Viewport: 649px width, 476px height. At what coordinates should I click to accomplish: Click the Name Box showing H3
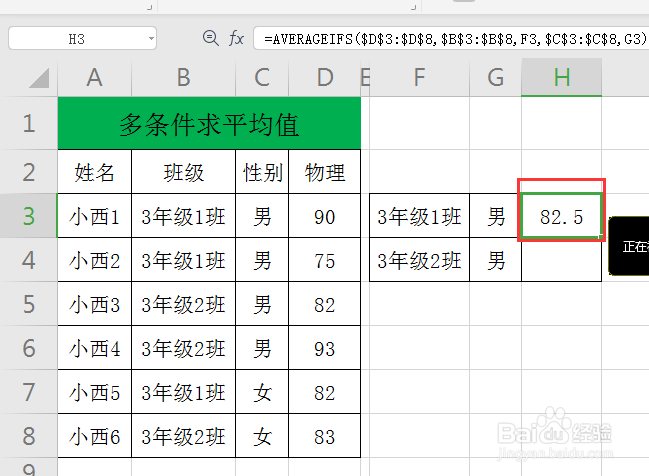pyautogui.click(x=82, y=38)
